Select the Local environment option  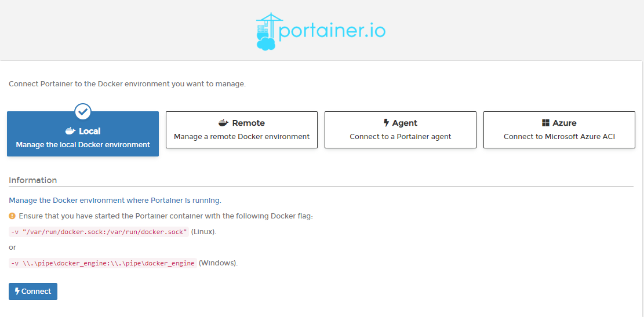(83, 134)
